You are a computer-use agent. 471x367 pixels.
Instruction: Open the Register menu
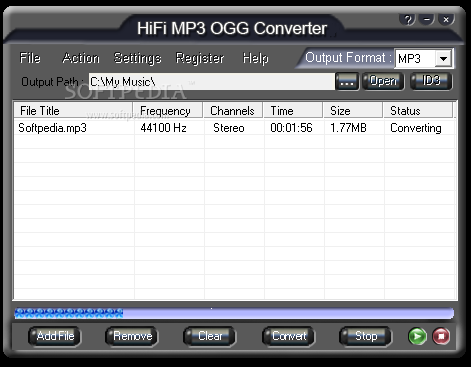200,58
